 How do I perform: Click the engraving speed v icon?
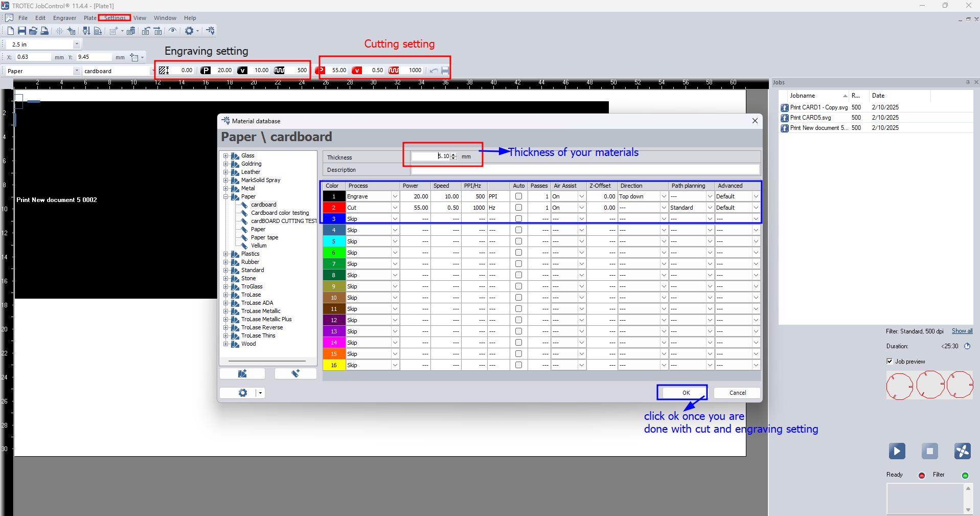coord(242,71)
